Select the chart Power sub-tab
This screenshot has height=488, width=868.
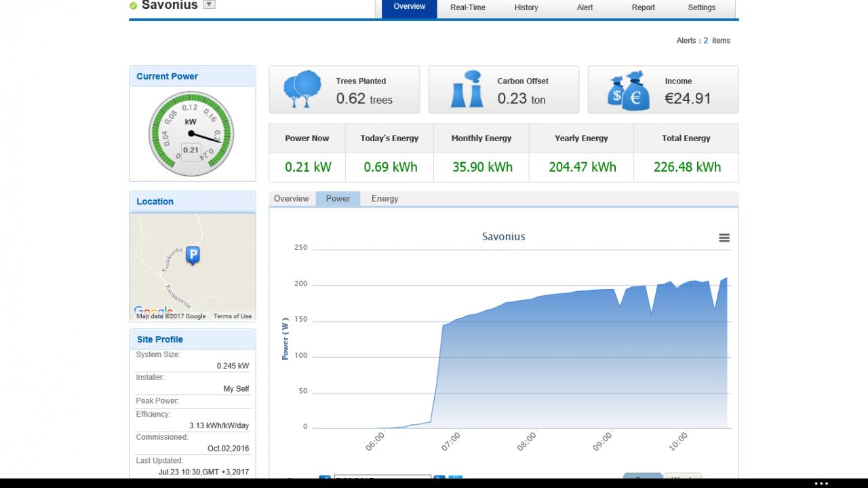click(338, 199)
